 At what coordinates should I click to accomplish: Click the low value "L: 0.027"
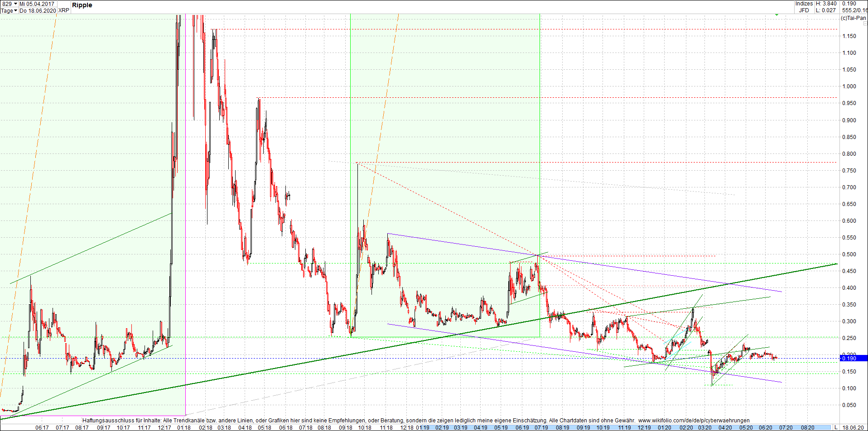tap(825, 10)
